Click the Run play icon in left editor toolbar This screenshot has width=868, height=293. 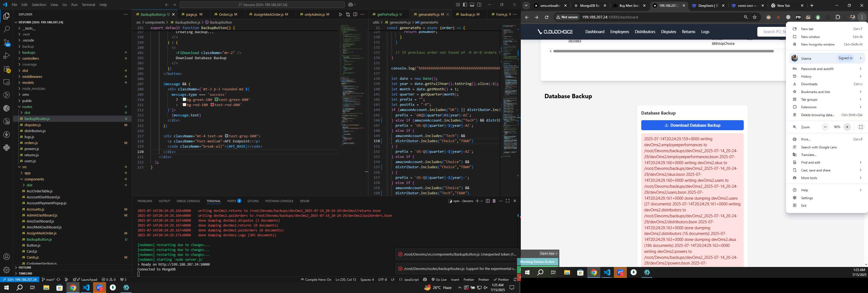coord(340,14)
